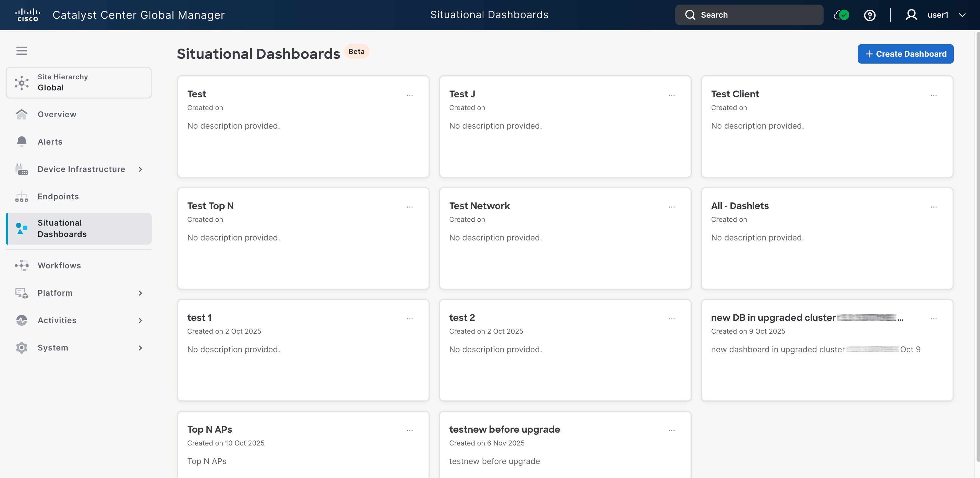Viewport: 980px width, 478px height.
Task: Open the Test Network dashboard
Action: [x=479, y=206]
